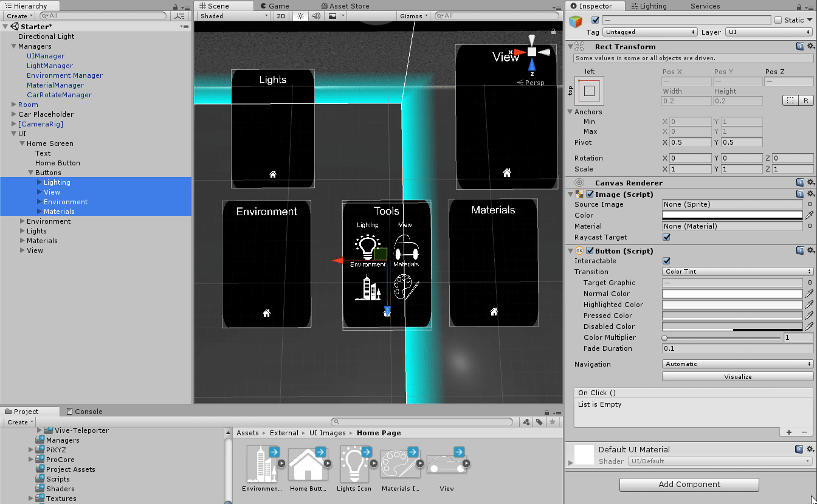Image resolution: width=817 pixels, height=504 pixels.
Task: Click the Image Color eyedropper icon
Action: (x=809, y=215)
